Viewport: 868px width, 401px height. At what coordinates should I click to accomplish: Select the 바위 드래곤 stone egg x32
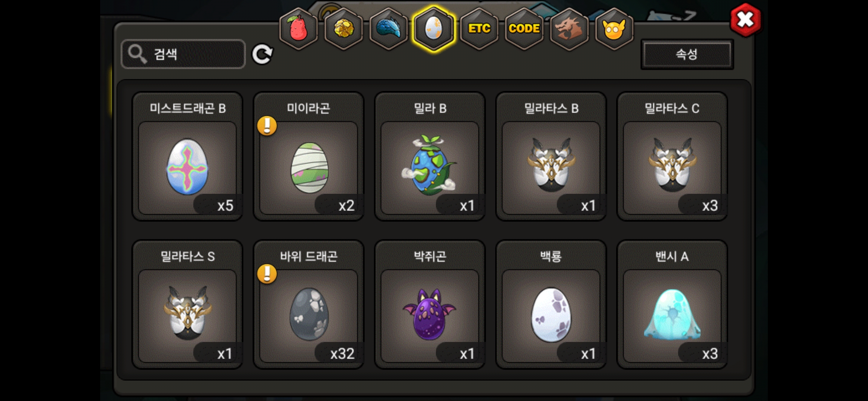(x=309, y=304)
